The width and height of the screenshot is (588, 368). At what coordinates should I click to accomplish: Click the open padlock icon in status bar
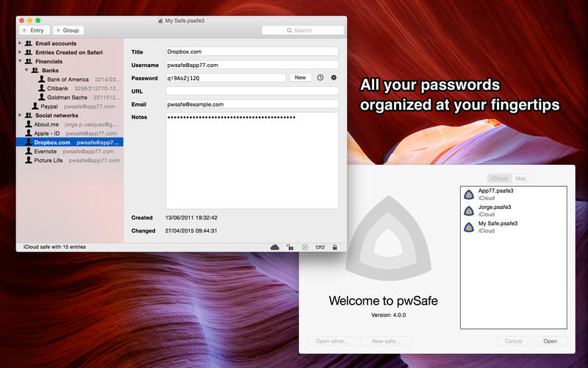290,247
